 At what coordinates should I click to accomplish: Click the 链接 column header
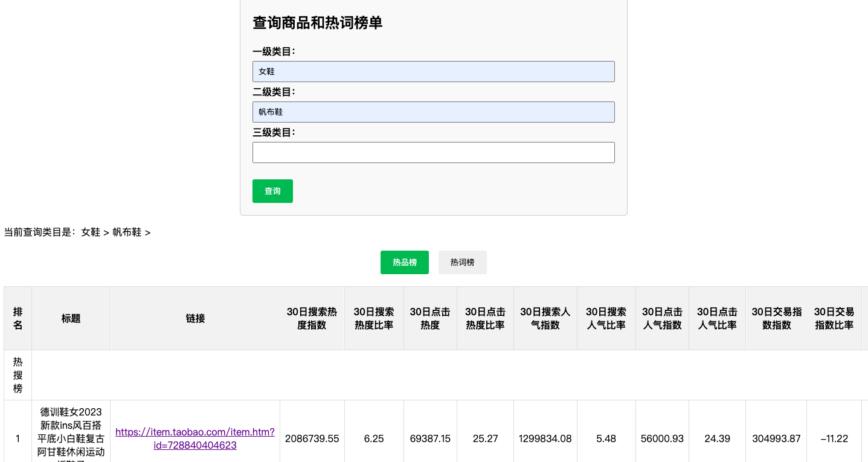[195, 318]
